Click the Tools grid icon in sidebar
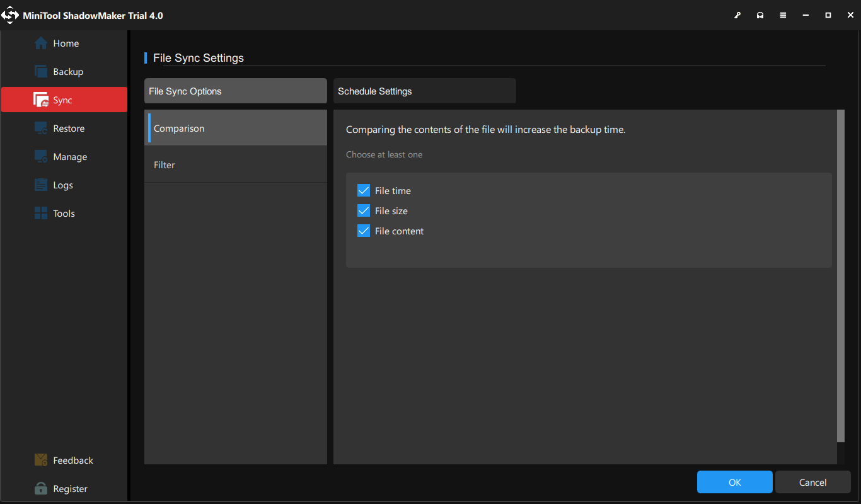This screenshot has height=504, width=861. click(x=41, y=214)
